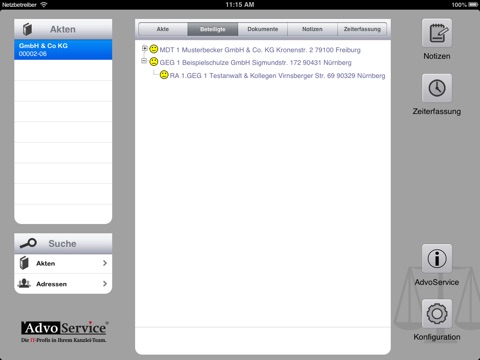Click the people icon in Adressen row
Image resolution: width=480 pixels, height=360 pixels.
24,283
